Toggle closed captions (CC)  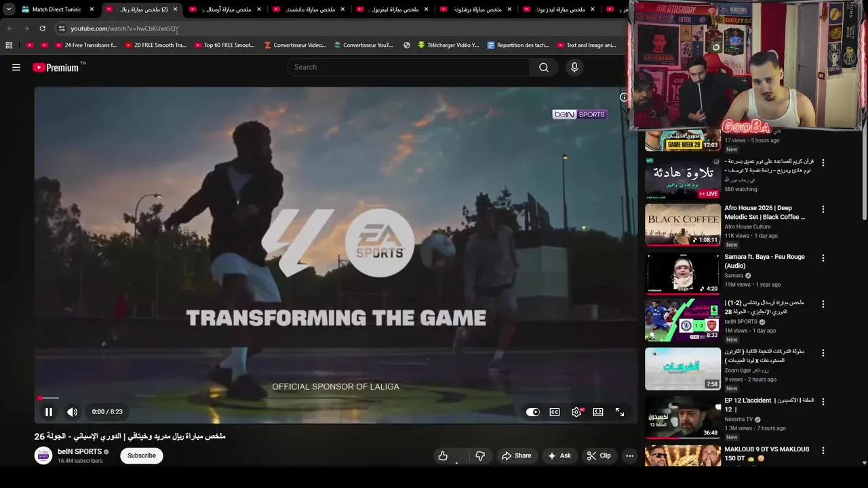[555, 411]
